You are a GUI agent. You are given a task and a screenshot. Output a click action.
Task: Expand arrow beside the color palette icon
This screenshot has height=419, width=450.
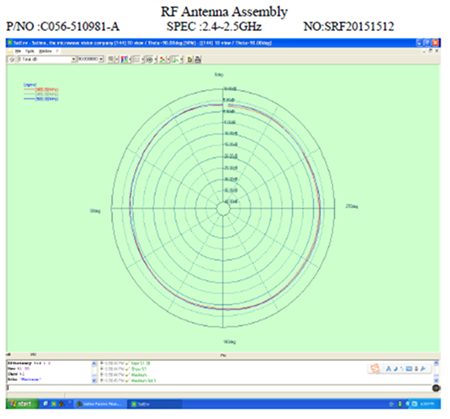[130, 59]
